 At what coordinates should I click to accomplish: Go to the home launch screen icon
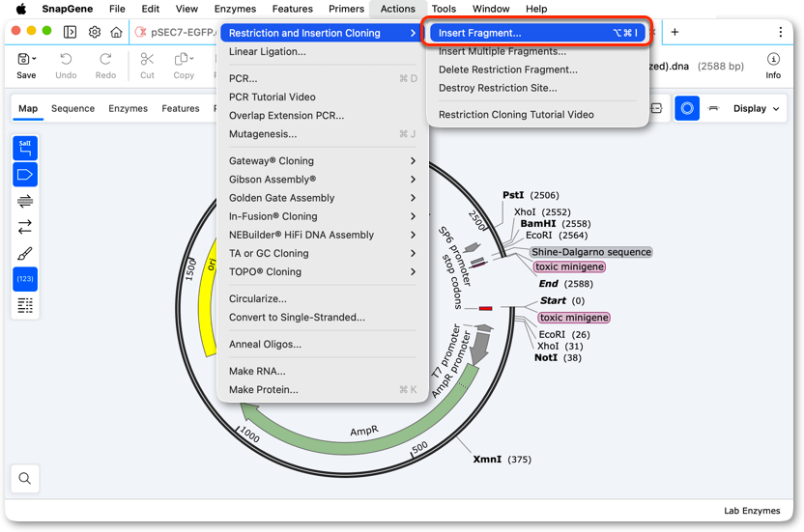[x=116, y=32]
